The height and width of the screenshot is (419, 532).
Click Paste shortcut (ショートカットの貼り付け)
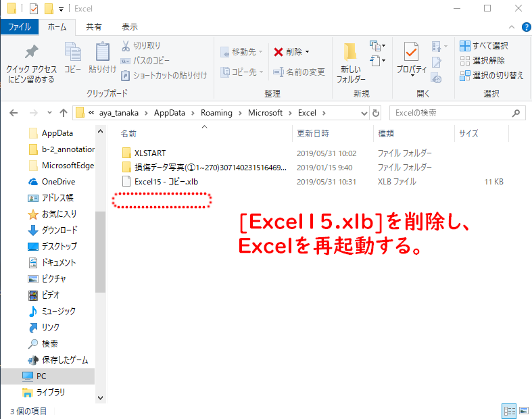[x=164, y=75]
